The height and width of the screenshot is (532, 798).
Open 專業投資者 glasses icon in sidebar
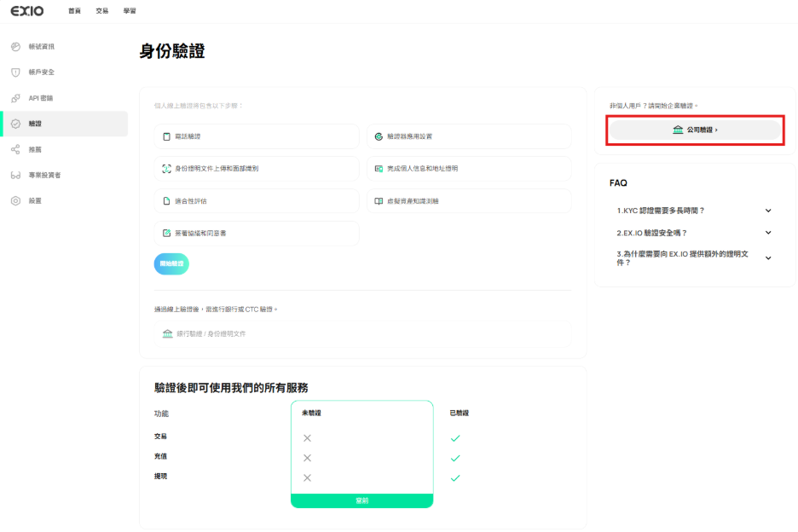click(15, 175)
